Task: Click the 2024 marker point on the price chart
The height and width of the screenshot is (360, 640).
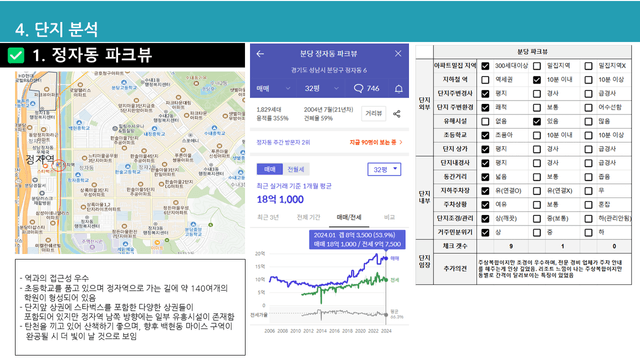Action: click(x=386, y=258)
